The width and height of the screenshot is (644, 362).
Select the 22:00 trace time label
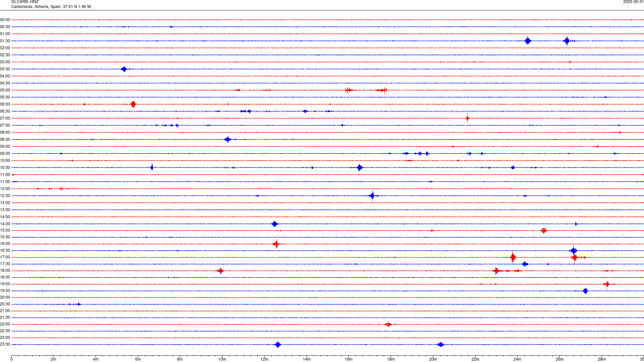pos(5,324)
